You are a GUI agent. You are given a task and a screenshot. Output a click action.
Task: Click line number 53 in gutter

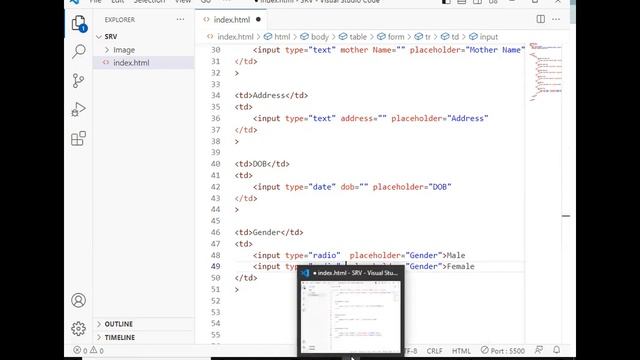[216, 312]
